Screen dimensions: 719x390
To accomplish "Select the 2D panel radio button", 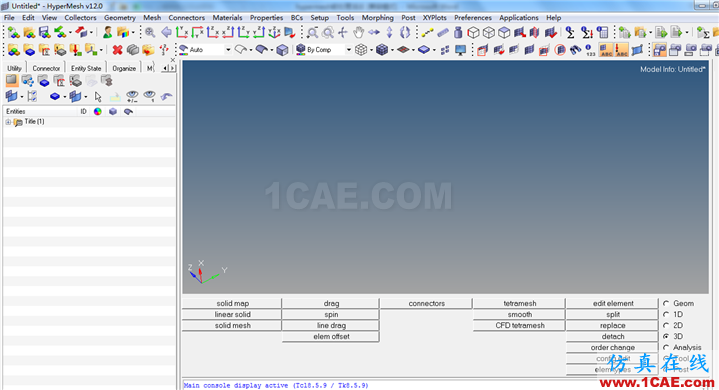I will tap(666, 325).
